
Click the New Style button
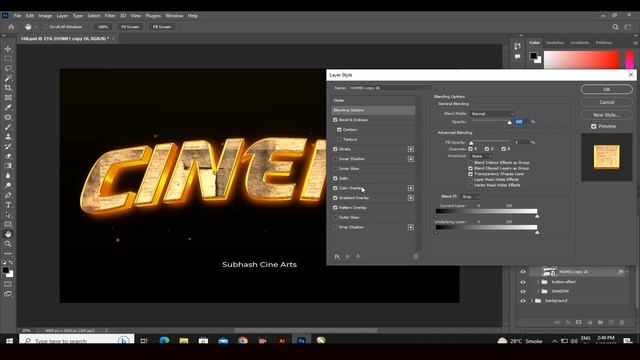tap(607, 115)
